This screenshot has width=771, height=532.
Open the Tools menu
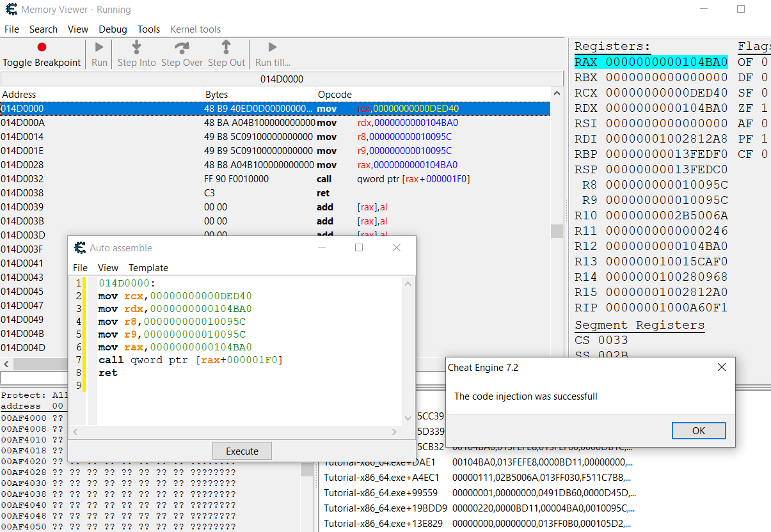148,29
